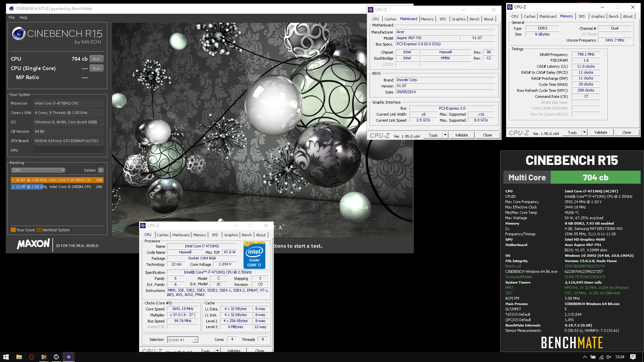Expand Tools dropdown arrow in Mainboard CPU-Z
Screen dimensions: 644x362
[x=445, y=135]
